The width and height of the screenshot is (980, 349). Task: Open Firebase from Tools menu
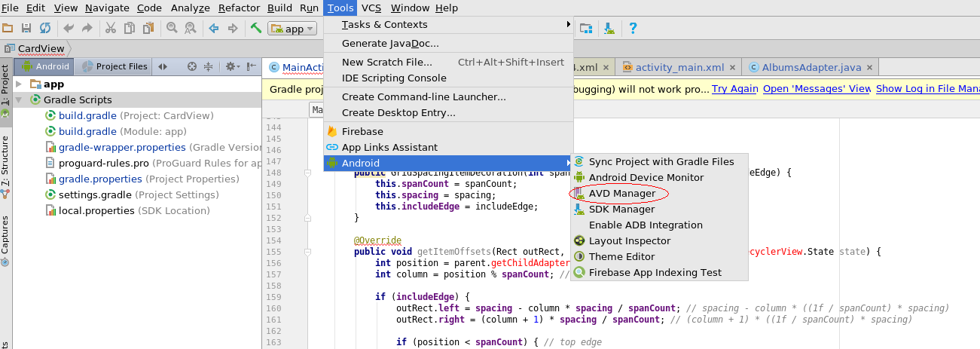(449, 131)
